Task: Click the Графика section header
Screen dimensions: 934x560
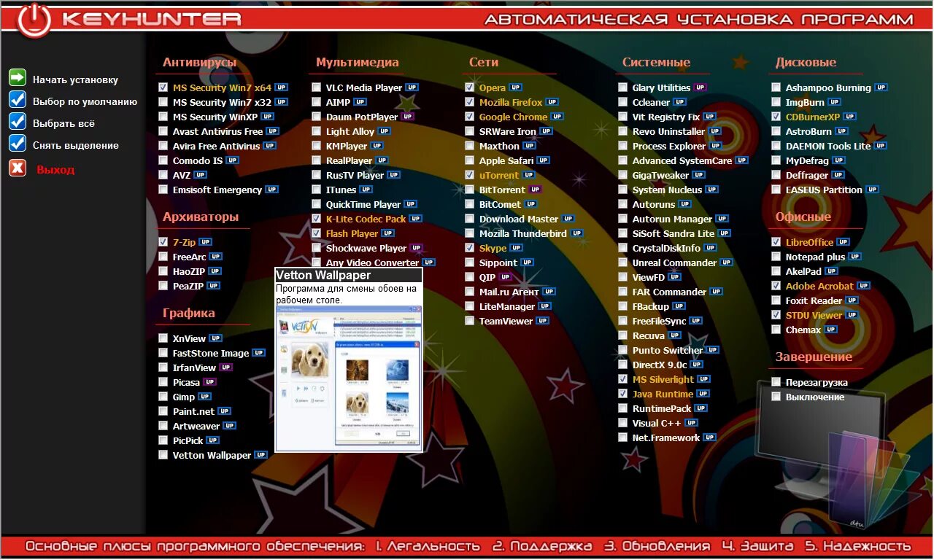Action: pos(189,314)
